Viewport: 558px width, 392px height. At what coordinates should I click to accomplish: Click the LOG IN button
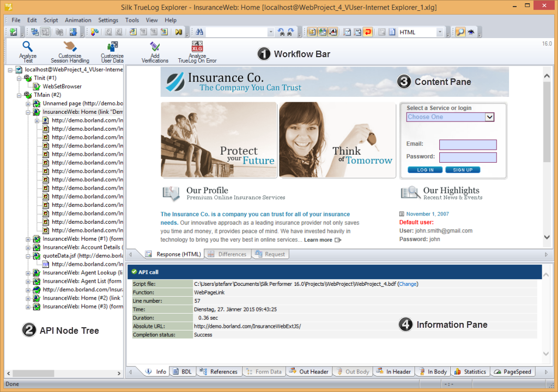(425, 170)
